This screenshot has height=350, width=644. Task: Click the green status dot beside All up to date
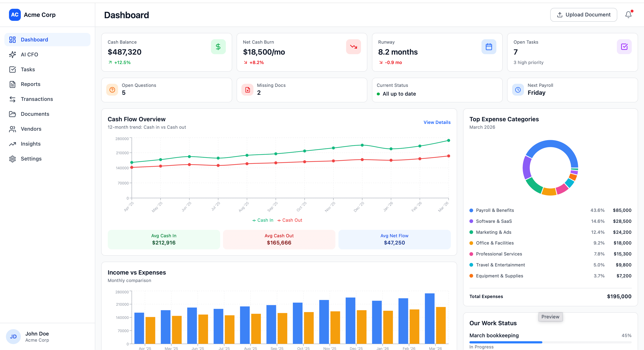click(378, 94)
